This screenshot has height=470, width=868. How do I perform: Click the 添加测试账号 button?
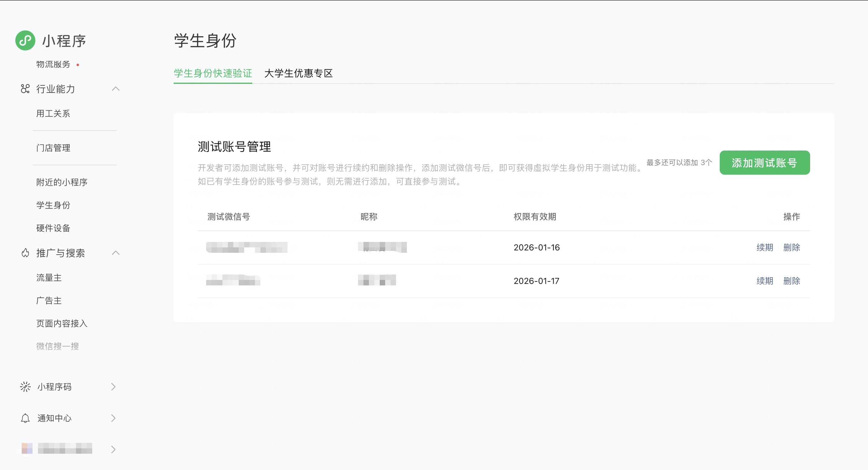coord(764,163)
